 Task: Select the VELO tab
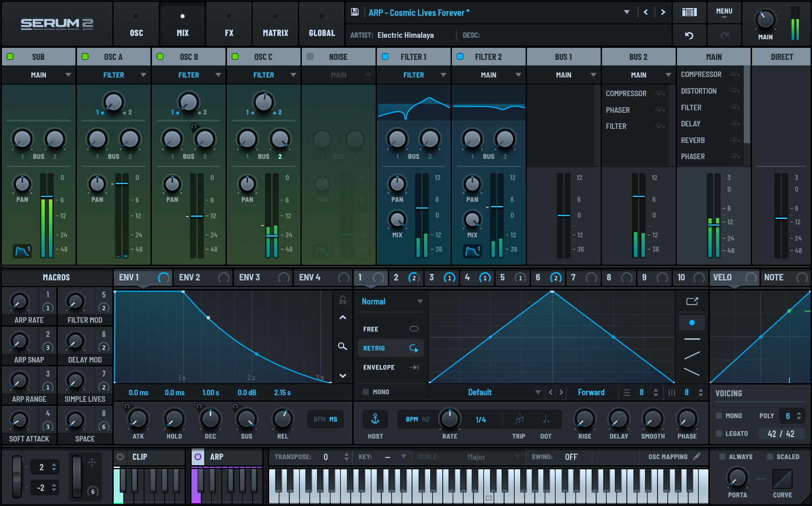[734, 277]
